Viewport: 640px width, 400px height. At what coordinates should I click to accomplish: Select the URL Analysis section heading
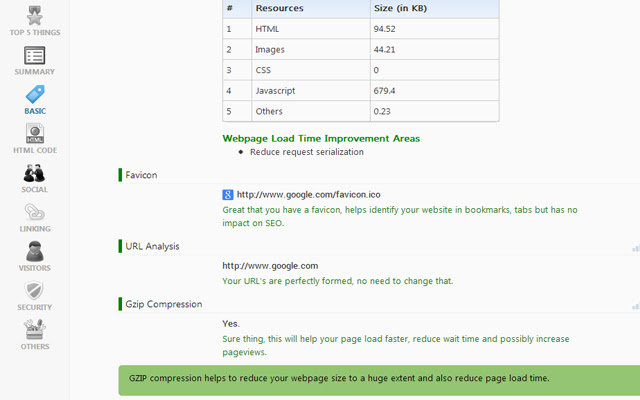(x=152, y=246)
